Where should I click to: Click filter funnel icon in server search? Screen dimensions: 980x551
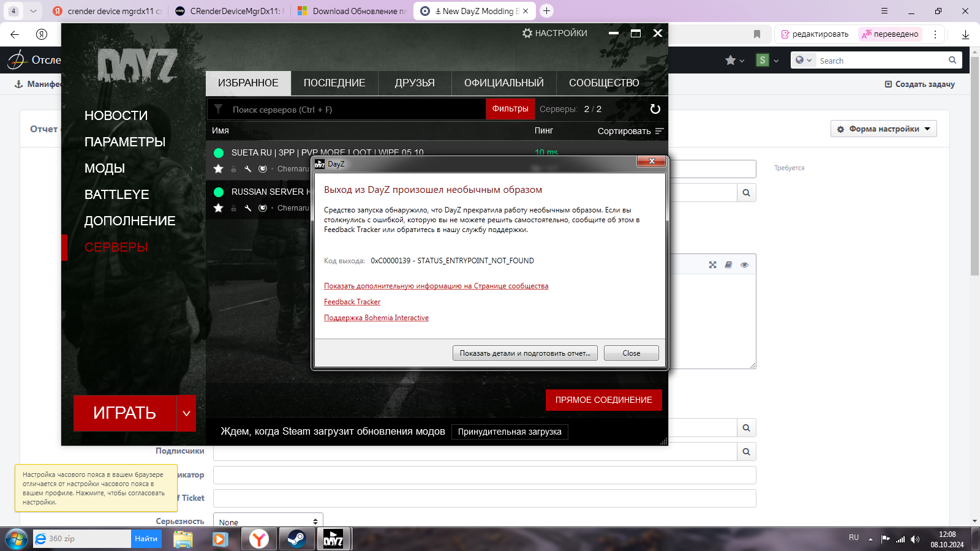click(x=218, y=109)
